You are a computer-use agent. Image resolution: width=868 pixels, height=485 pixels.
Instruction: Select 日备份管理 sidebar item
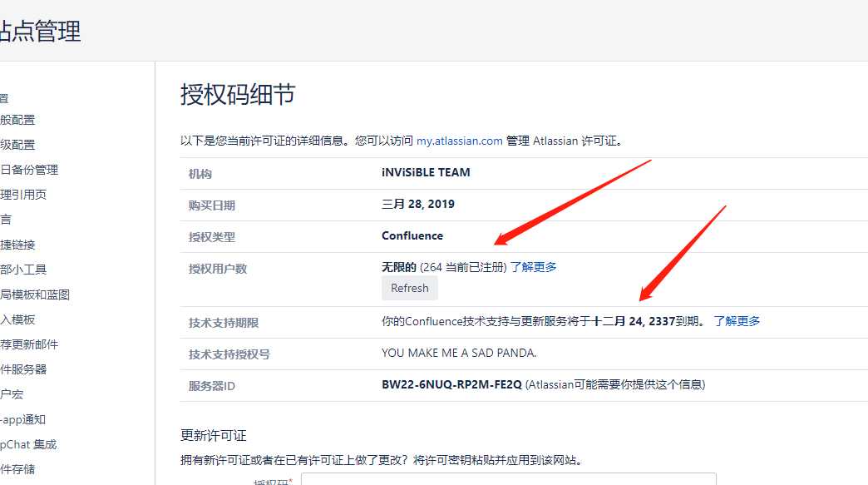point(29,170)
